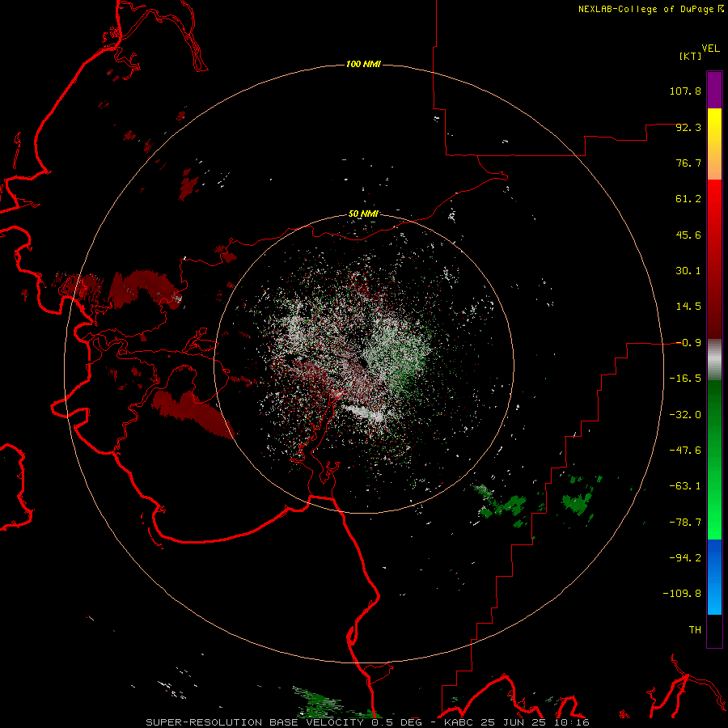Select the -109.8 velocity scale value
Viewport: 728px width, 728px height.
click(682, 594)
